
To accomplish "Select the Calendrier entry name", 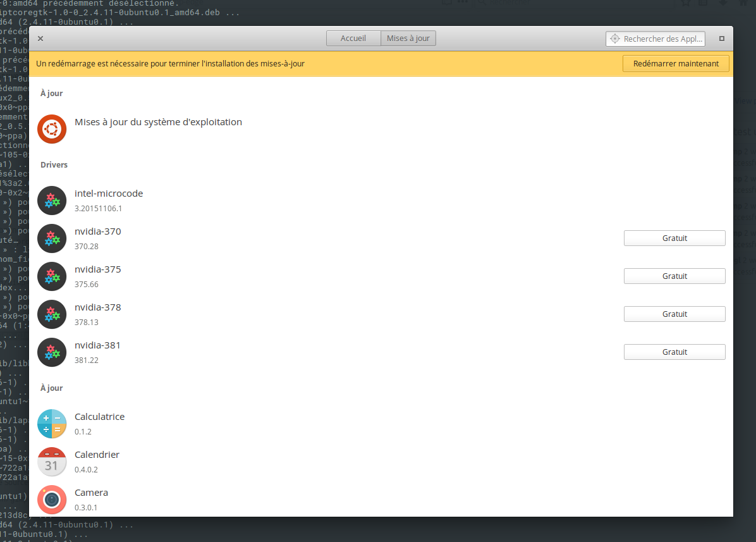I will point(97,455).
